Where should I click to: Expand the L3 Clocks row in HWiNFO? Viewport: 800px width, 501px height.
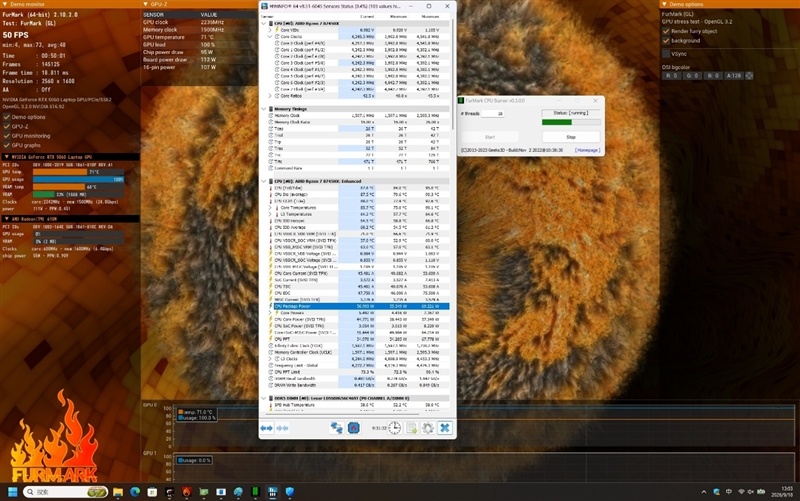[x=270, y=359]
